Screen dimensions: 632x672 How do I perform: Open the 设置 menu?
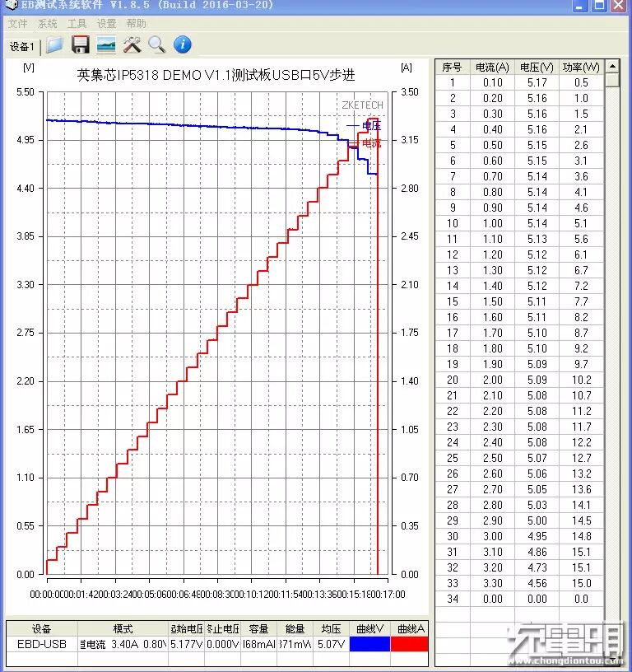coord(106,24)
